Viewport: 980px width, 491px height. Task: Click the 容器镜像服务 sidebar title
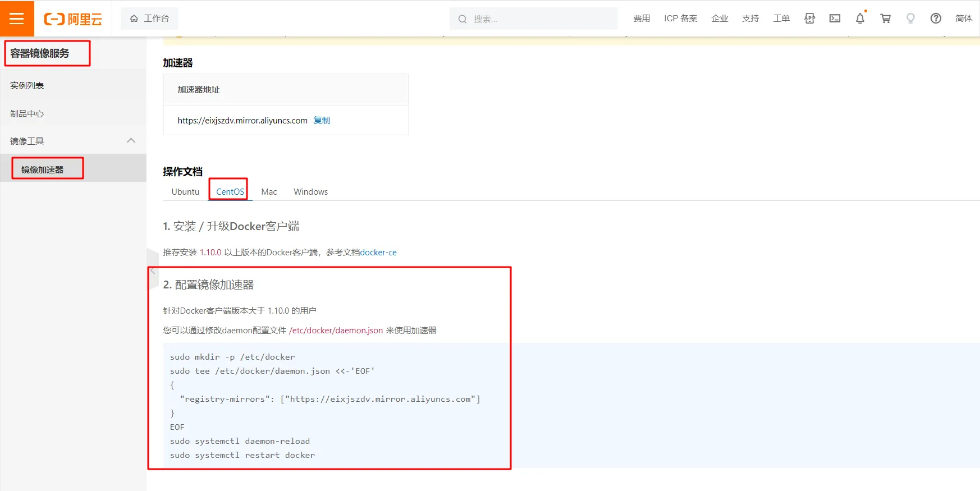point(39,53)
